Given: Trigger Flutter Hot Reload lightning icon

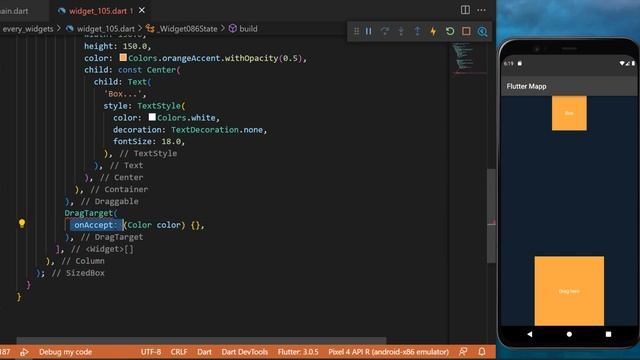Looking at the screenshot, I should click(x=433, y=31).
